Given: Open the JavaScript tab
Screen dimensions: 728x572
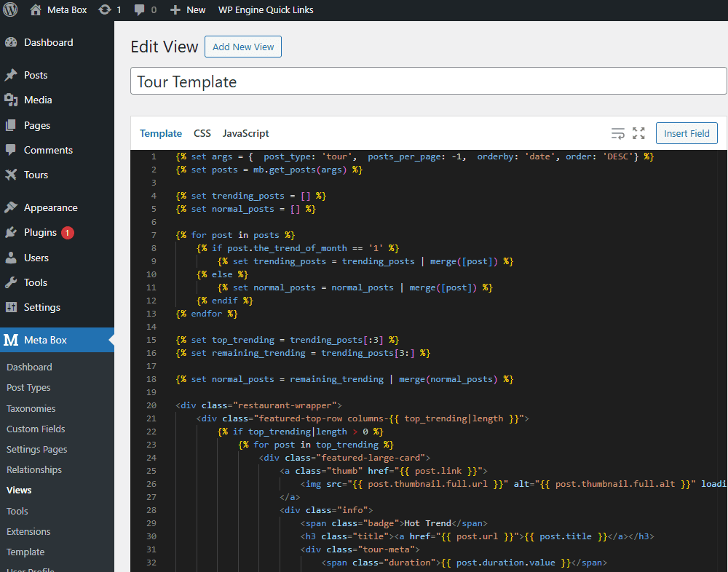Looking at the screenshot, I should [x=245, y=133].
